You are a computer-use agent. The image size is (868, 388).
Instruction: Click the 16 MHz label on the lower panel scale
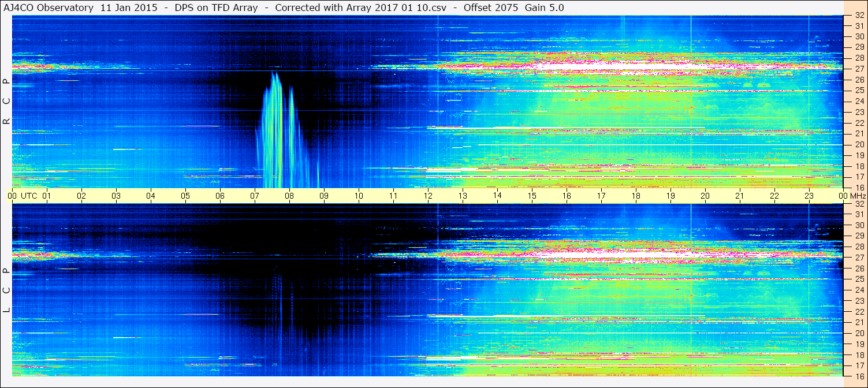coord(859,375)
